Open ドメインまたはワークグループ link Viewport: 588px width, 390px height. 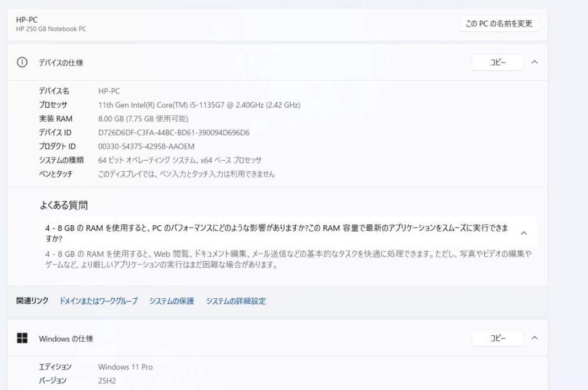click(99, 301)
